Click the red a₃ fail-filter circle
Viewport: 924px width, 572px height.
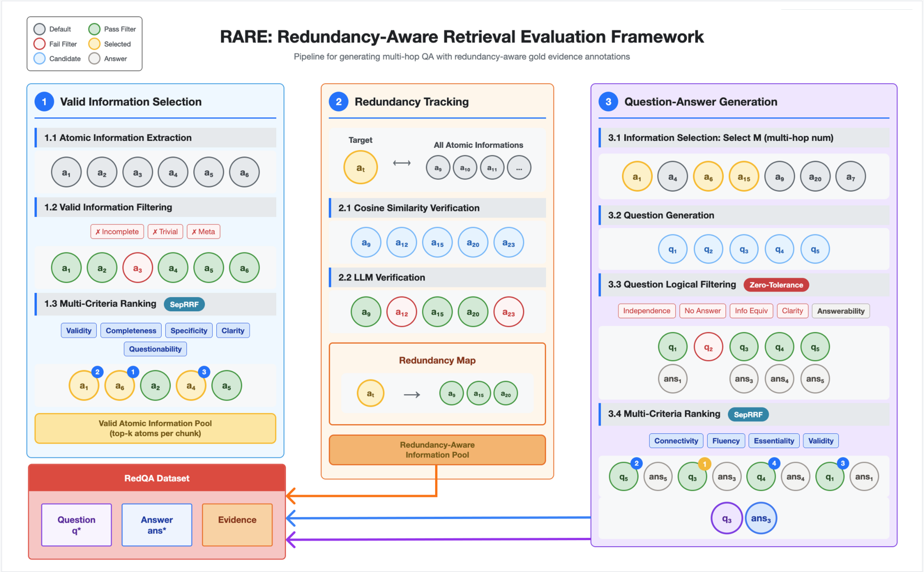[137, 268]
